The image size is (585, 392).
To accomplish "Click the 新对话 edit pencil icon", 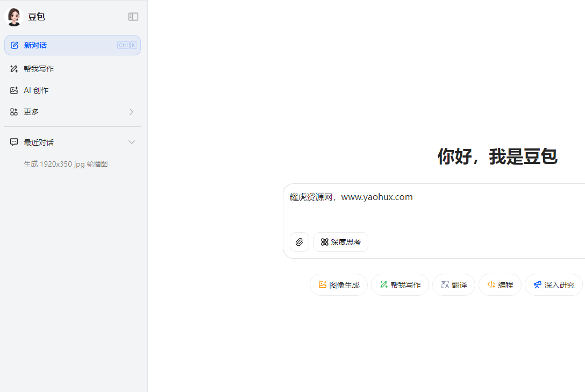I will tap(15, 45).
